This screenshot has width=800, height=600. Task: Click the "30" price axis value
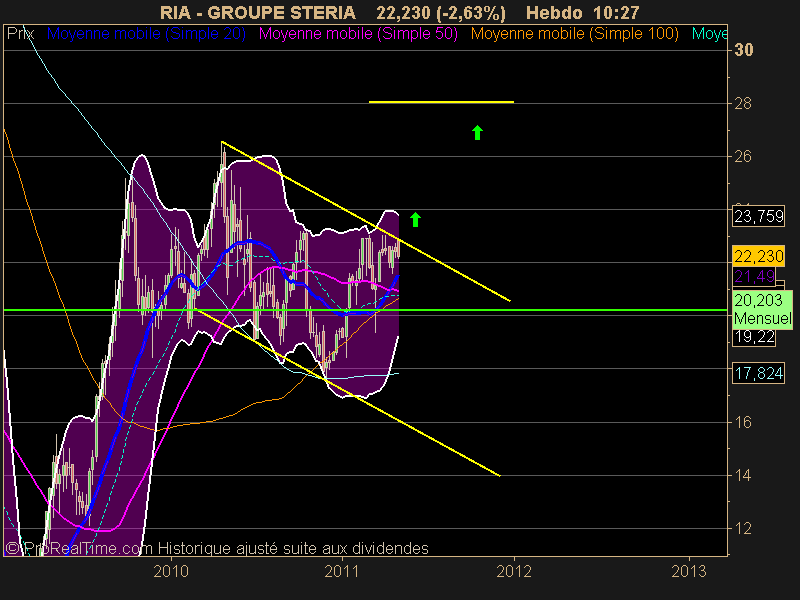click(x=743, y=49)
